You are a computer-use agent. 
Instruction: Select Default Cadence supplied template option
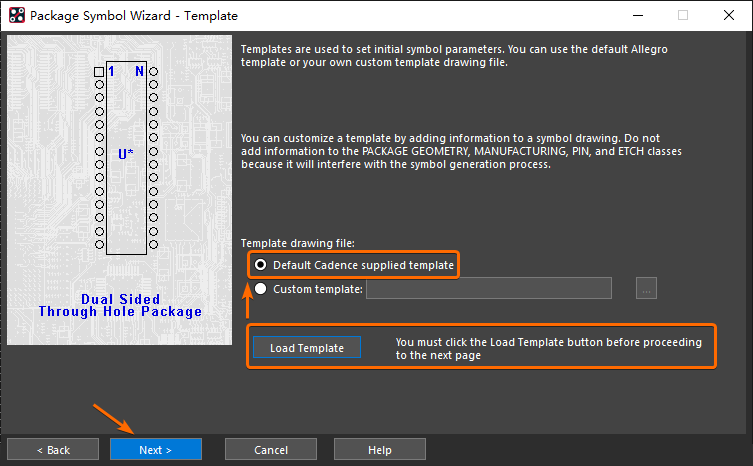coord(261,265)
